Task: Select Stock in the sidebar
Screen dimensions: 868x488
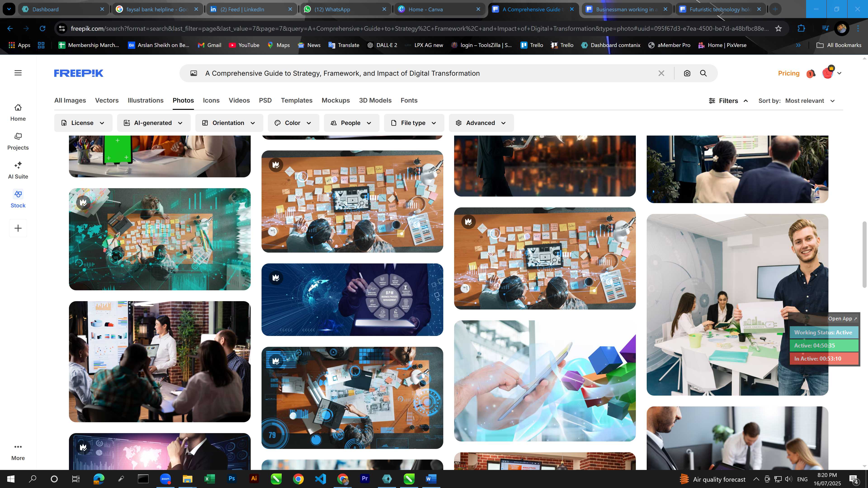Action: click(18, 199)
